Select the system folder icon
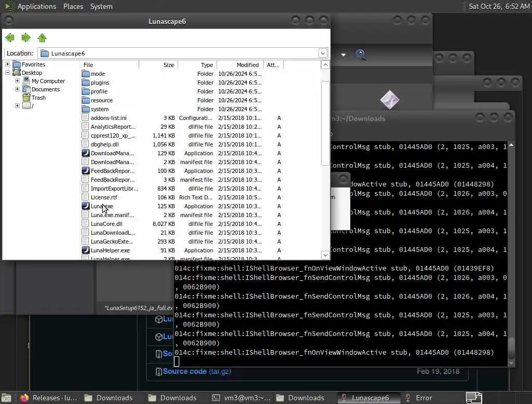532x404 pixels. [x=86, y=109]
